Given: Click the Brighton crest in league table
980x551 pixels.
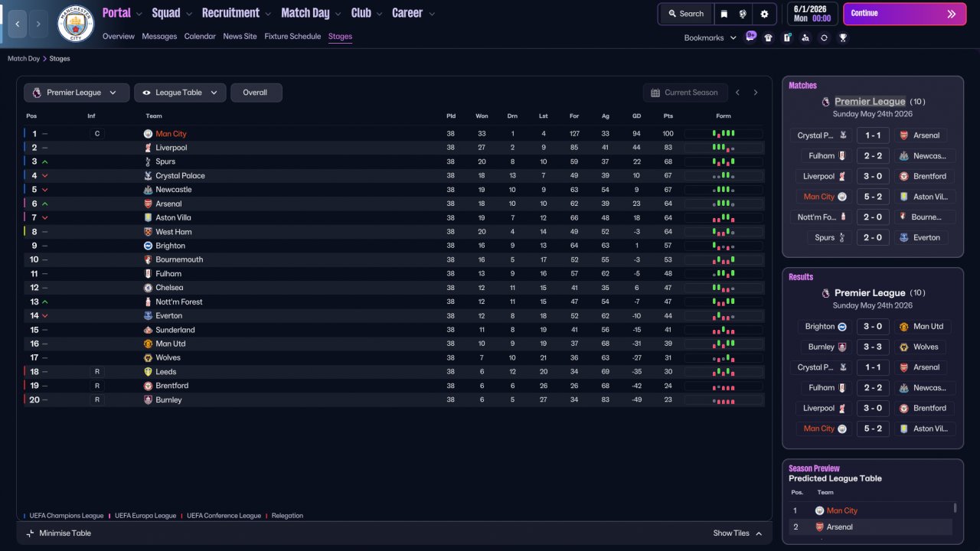Looking at the screenshot, I should [x=148, y=246].
